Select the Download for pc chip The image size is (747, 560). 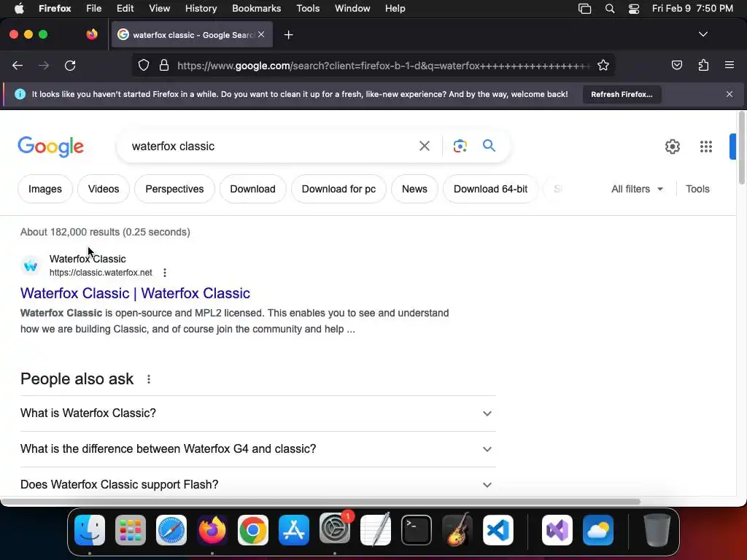tap(338, 189)
